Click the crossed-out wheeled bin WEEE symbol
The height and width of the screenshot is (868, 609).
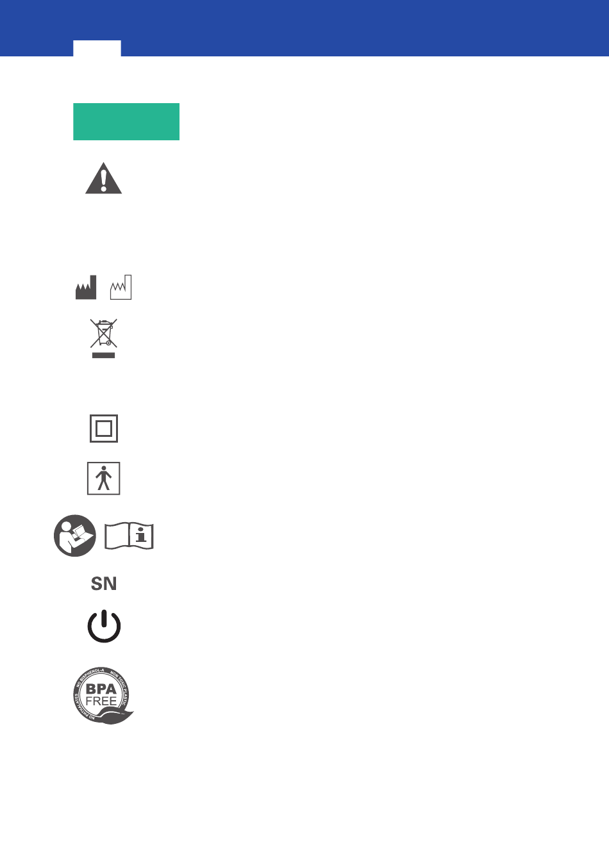[x=103, y=338]
